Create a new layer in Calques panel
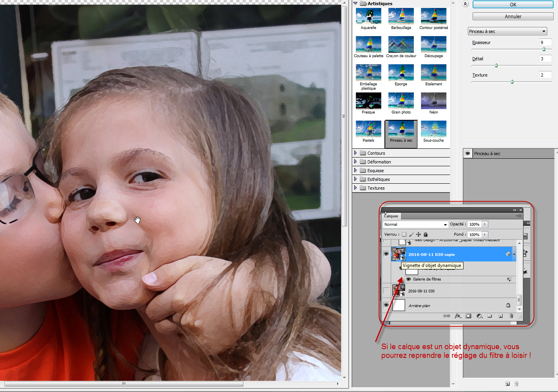Viewport: 558px width, 392px height. pyautogui.click(x=500, y=316)
